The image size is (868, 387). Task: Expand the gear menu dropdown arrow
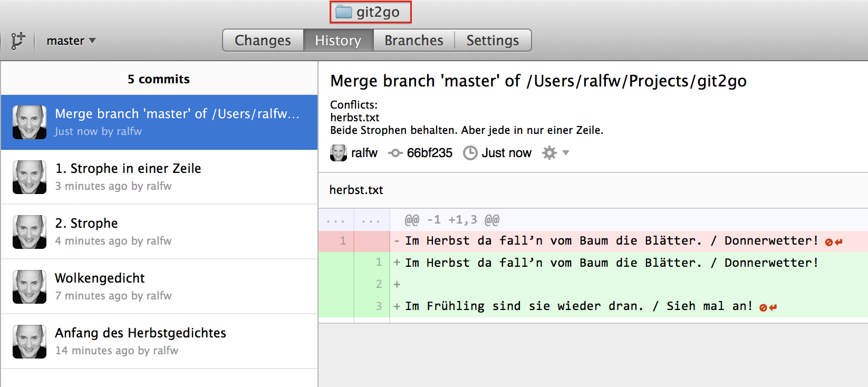(566, 153)
